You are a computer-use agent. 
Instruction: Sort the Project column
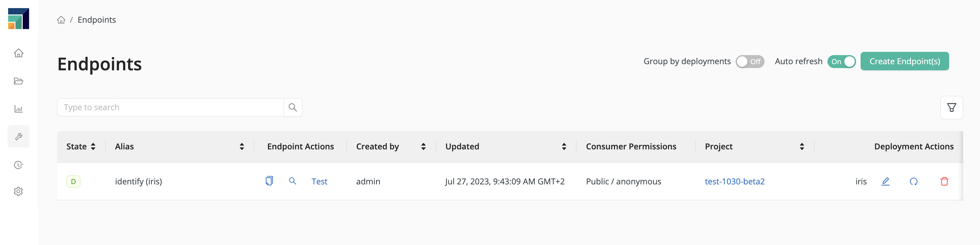tap(802, 146)
